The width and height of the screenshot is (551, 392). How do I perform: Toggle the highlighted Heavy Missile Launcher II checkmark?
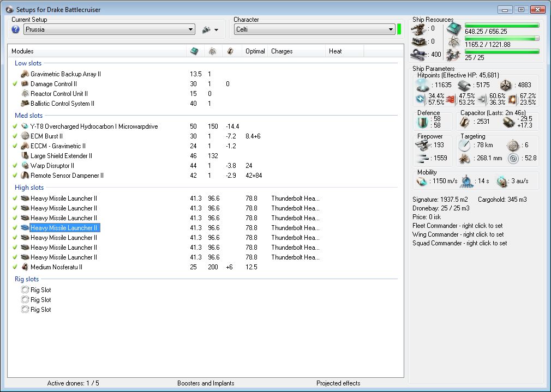[15, 228]
